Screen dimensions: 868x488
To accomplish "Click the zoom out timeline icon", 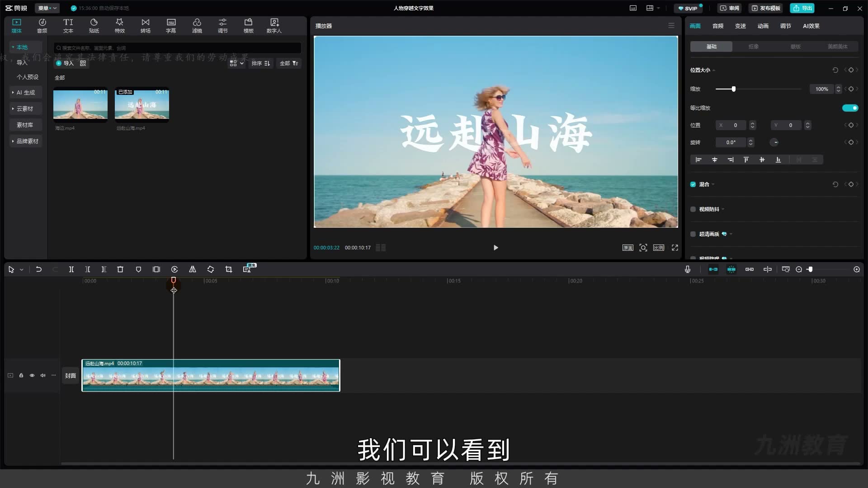I will (x=799, y=269).
